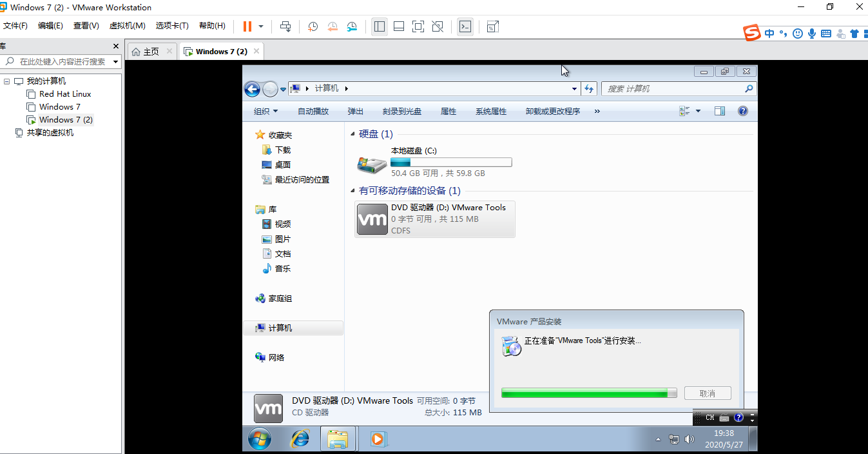Viewport: 868px width, 454px height.
Task: Click the Local Disk C: drive icon
Action: coord(371,162)
